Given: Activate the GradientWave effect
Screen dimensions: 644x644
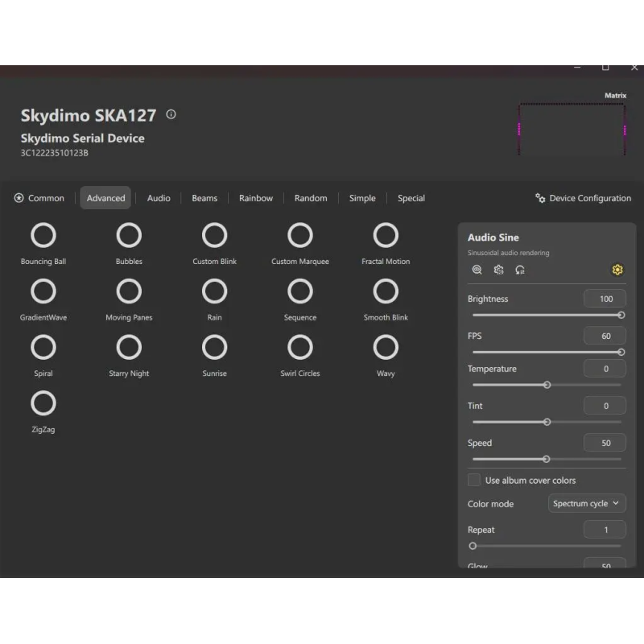Looking at the screenshot, I should 43,291.
